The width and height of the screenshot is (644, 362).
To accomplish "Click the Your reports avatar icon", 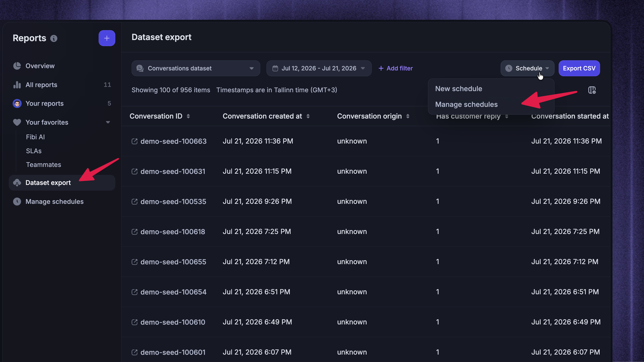I will point(17,103).
